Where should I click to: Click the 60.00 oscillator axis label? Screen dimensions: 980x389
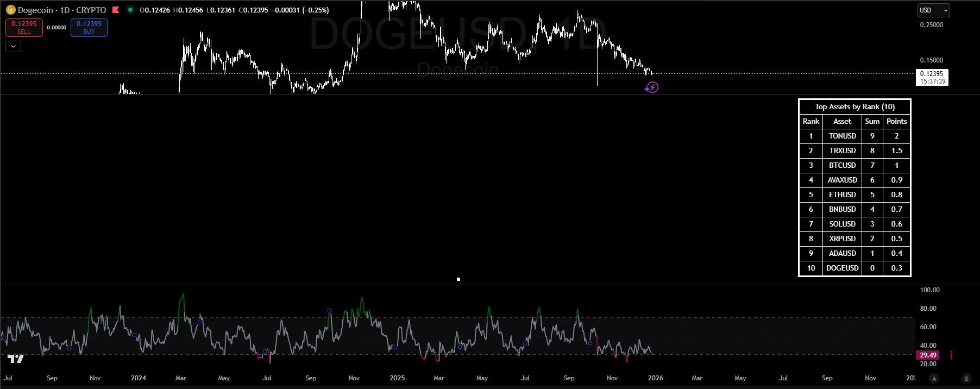click(x=928, y=327)
